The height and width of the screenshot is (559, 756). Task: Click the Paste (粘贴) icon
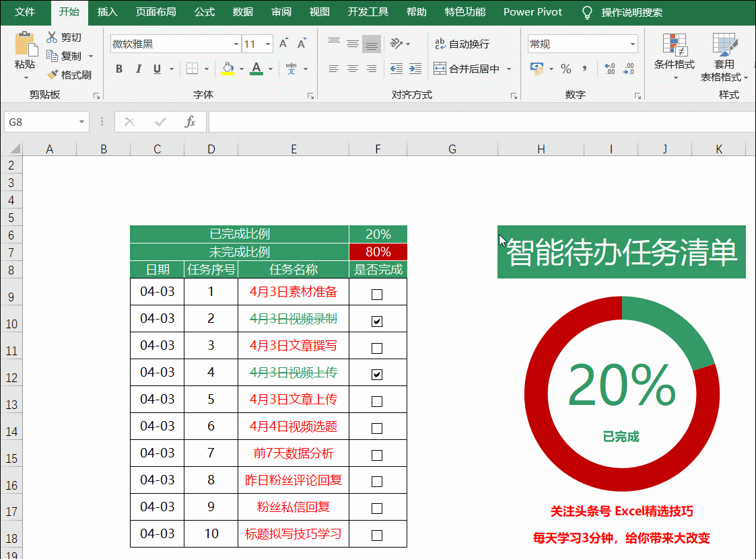click(x=26, y=44)
